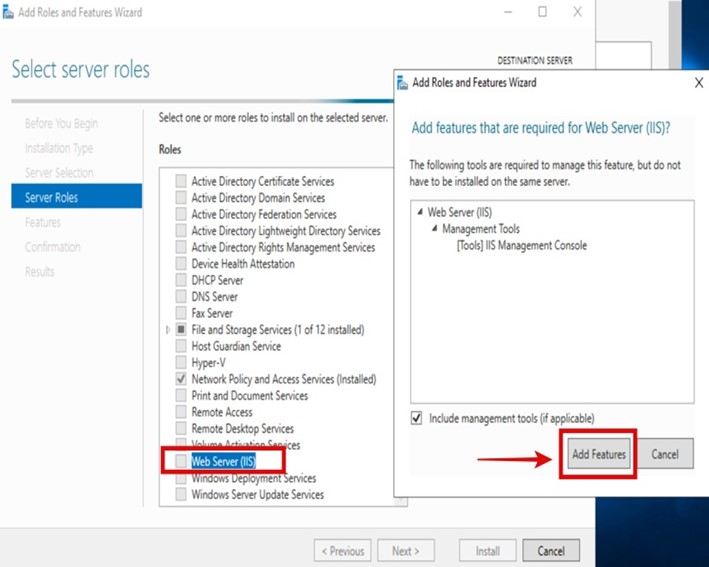Check Remote Desktop Services role
709x567 pixels.
181,429
